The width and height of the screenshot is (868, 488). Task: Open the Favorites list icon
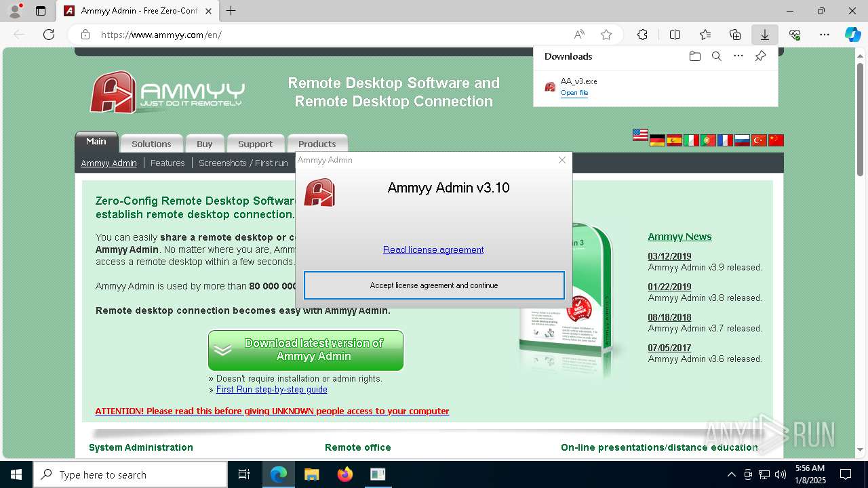(x=705, y=35)
